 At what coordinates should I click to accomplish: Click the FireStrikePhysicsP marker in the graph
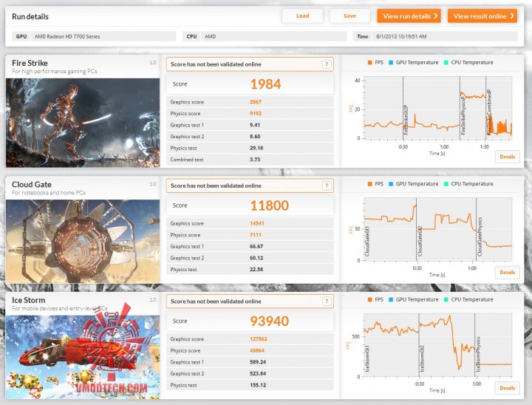[463, 115]
